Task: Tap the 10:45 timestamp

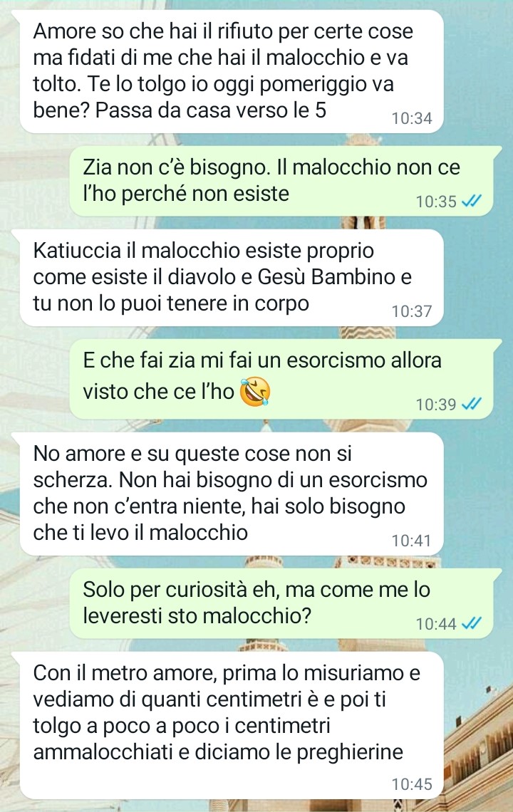Action: pos(411,784)
